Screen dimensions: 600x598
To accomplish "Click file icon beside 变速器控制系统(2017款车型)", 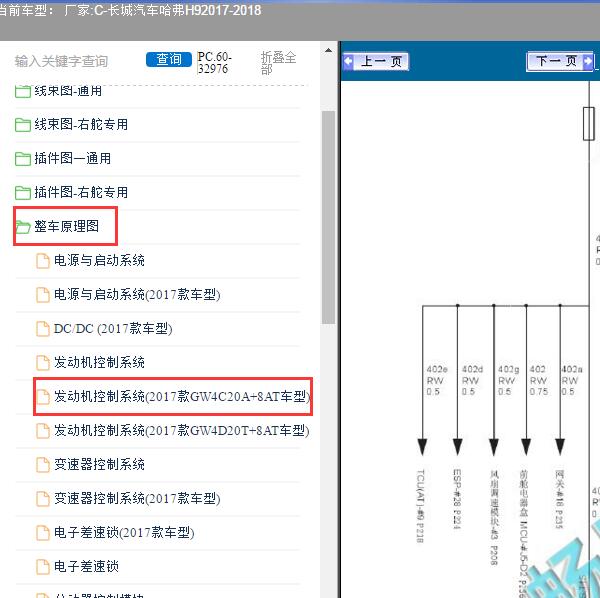I will click(x=42, y=499).
